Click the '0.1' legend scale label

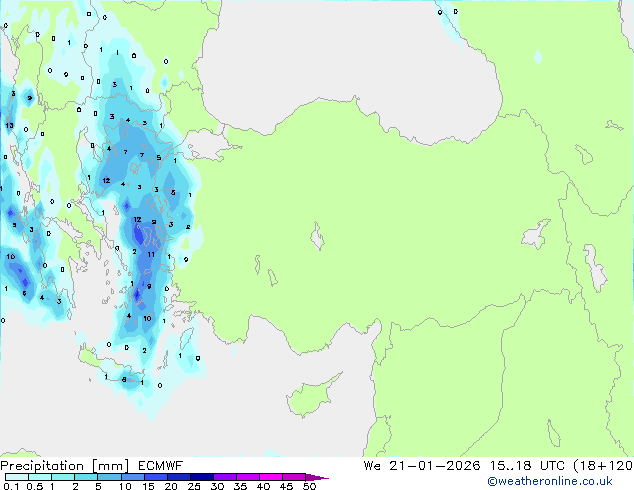[x=11, y=486]
